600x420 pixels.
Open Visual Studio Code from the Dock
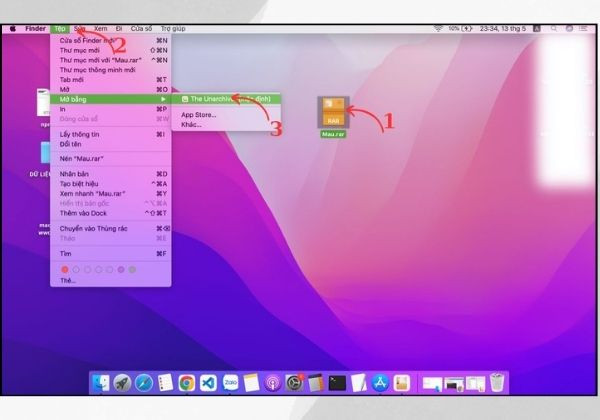(x=208, y=383)
